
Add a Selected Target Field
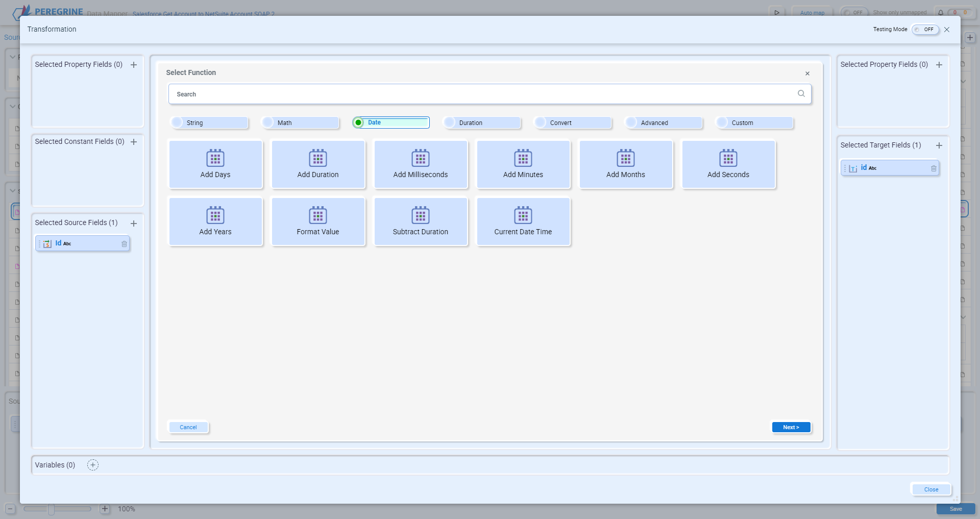coord(939,145)
